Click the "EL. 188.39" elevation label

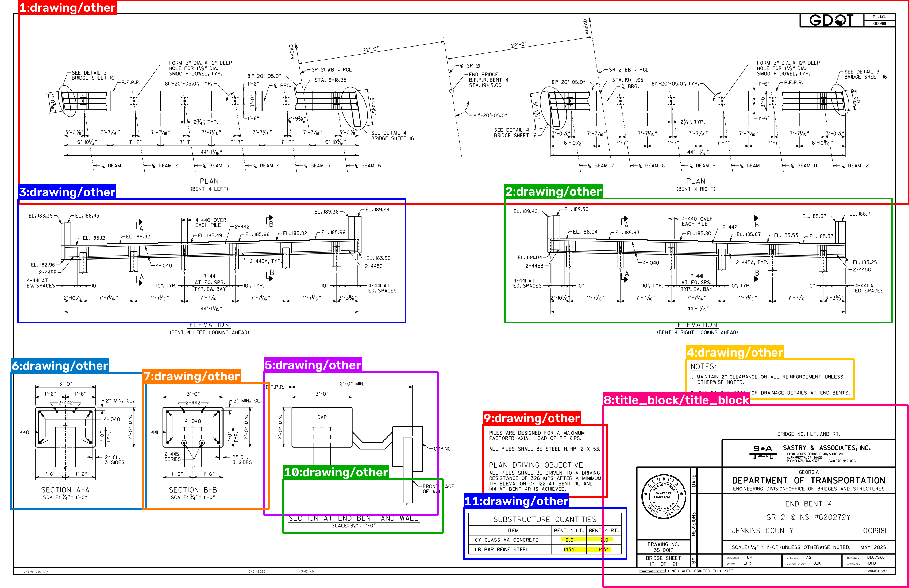pos(40,216)
